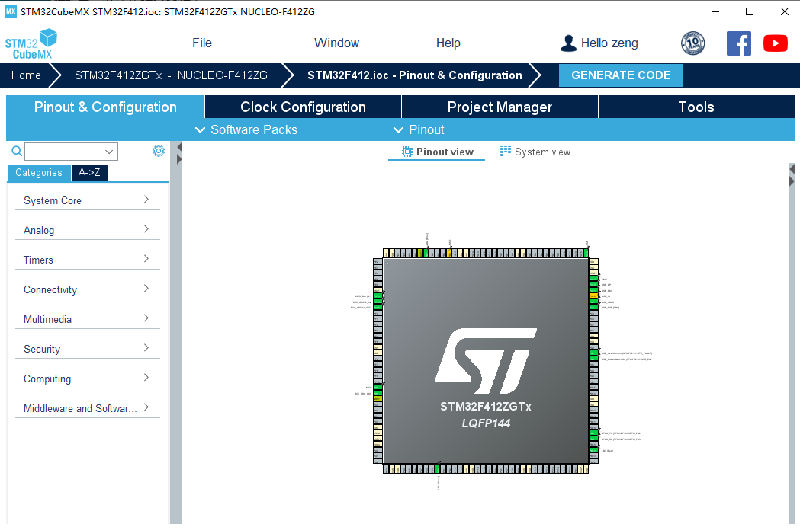Switch to Clock Configuration tab
This screenshot has height=529, width=802.
303,107
